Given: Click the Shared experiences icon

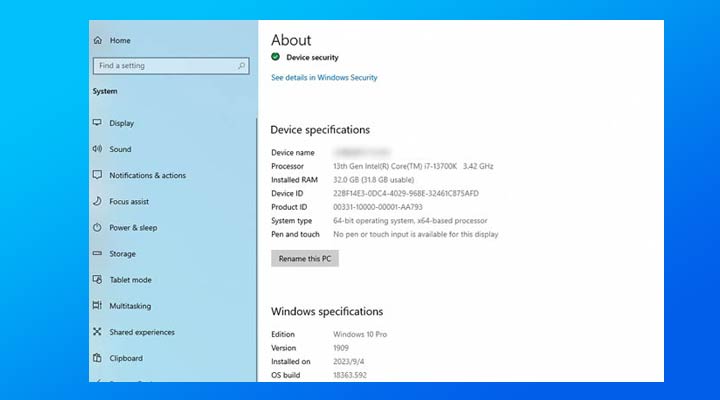Looking at the screenshot, I should [x=97, y=332].
